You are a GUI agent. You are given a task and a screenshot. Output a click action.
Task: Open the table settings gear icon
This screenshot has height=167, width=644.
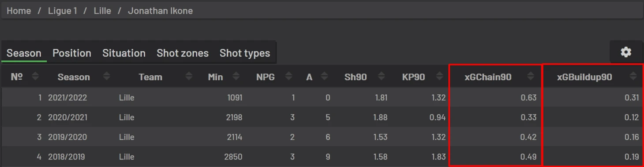(x=626, y=52)
